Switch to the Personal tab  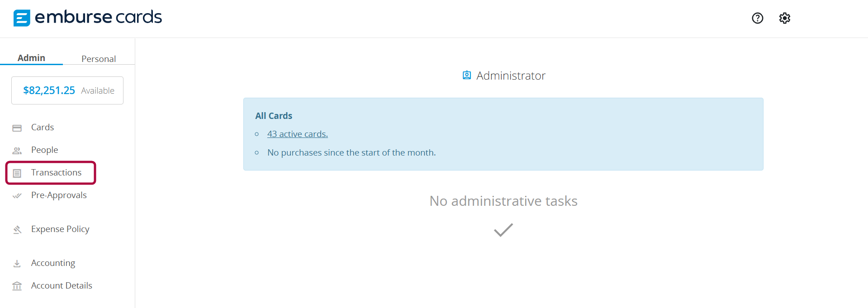[x=99, y=59]
